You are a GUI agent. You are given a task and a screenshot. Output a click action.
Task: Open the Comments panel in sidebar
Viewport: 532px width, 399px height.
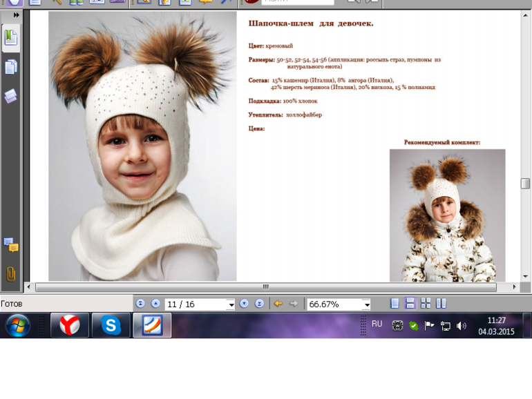(x=10, y=244)
